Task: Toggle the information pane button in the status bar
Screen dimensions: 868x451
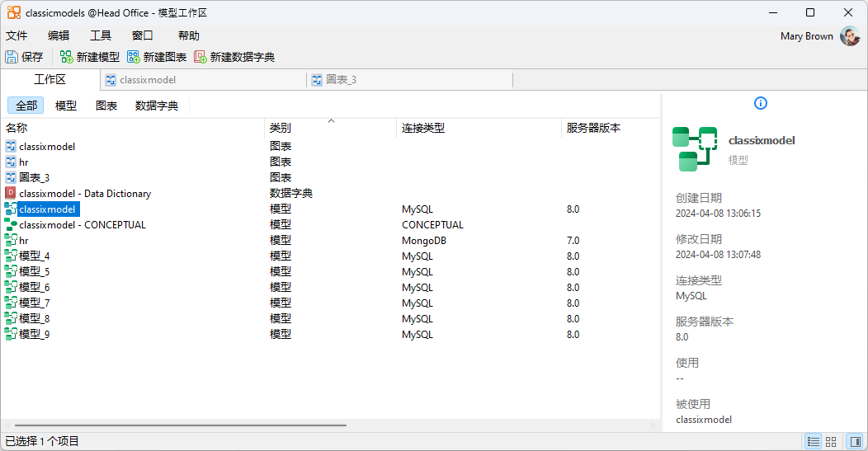Action: click(x=856, y=442)
